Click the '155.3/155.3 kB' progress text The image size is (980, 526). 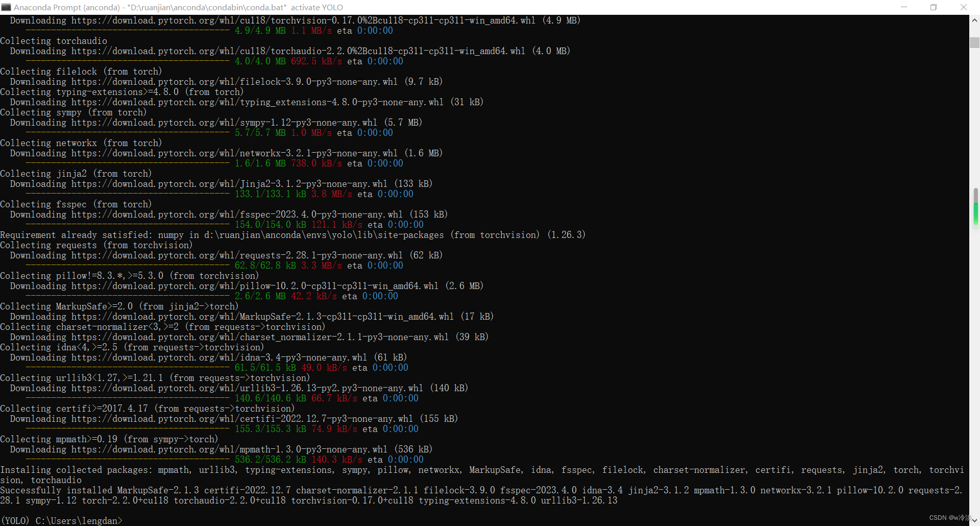pyautogui.click(x=271, y=429)
